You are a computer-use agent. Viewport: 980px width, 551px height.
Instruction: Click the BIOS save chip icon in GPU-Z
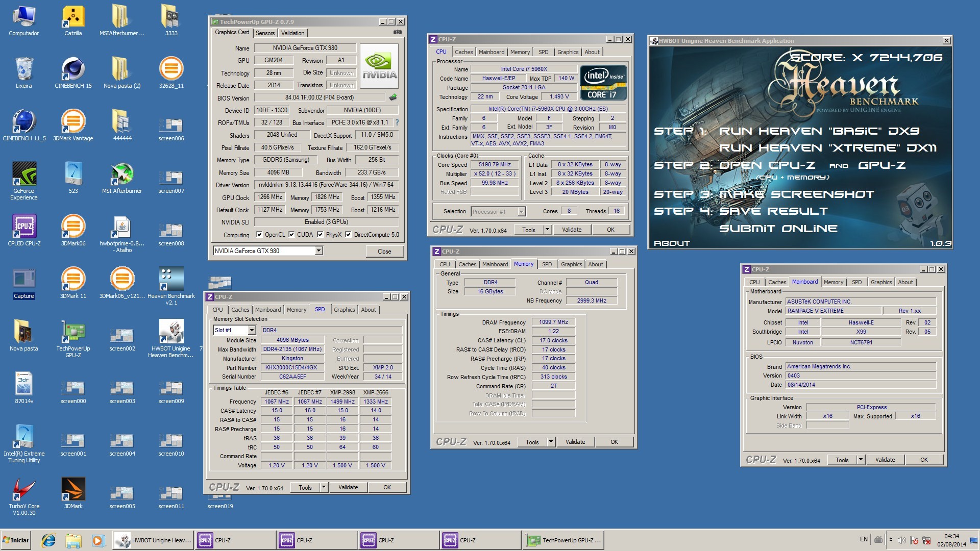pos(393,97)
